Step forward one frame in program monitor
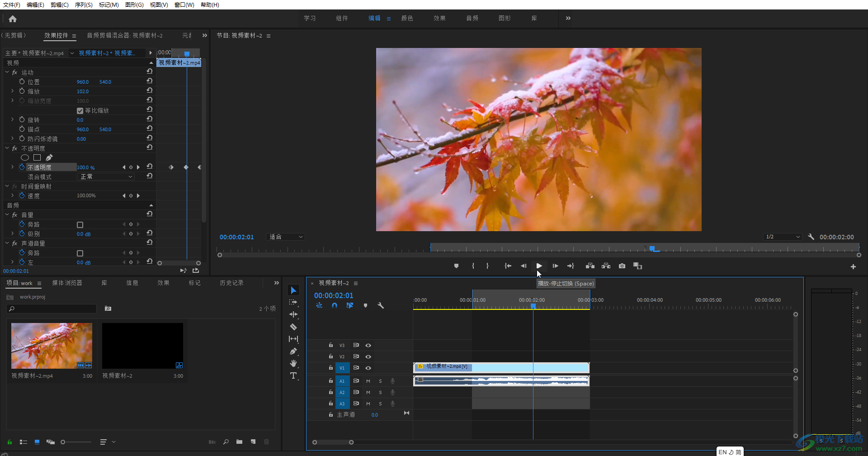This screenshot has height=456, width=868. tap(555, 266)
